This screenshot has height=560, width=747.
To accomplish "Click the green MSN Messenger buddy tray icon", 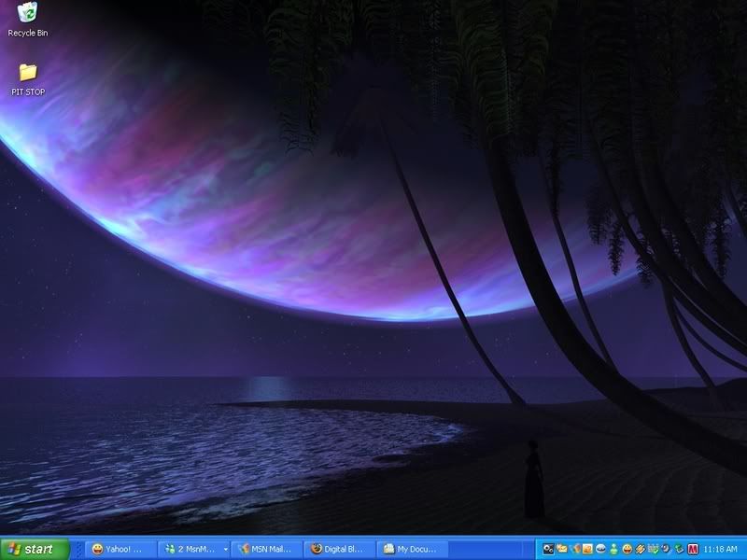I will point(614,549).
